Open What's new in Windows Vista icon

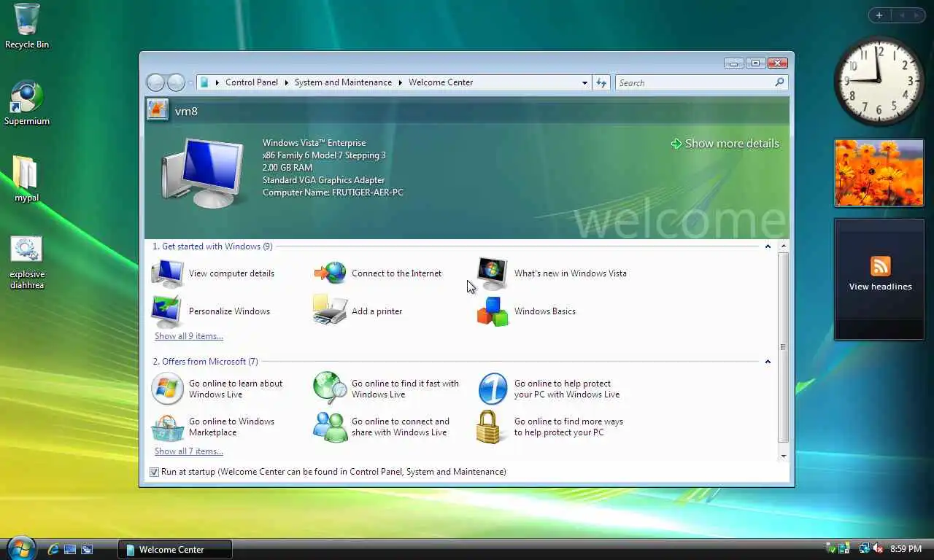[492, 273]
